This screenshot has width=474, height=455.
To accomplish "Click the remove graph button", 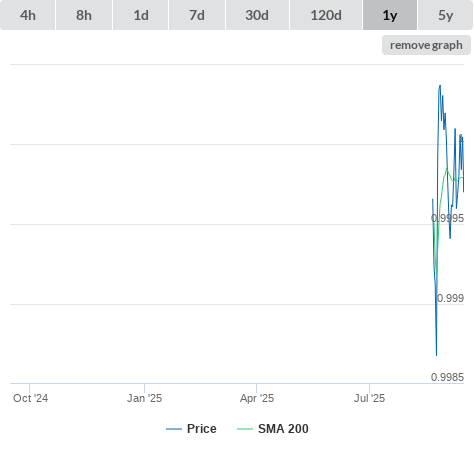I will (426, 45).
